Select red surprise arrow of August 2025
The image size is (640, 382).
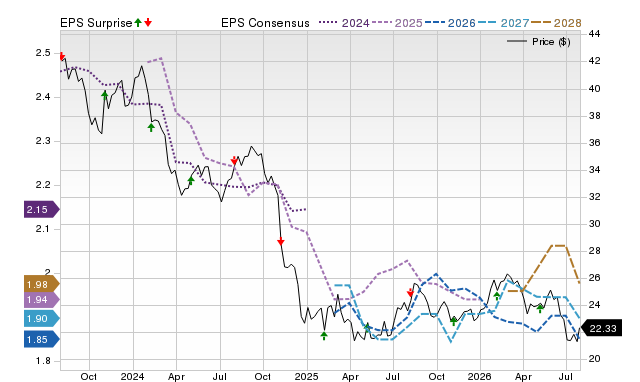tap(410, 293)
